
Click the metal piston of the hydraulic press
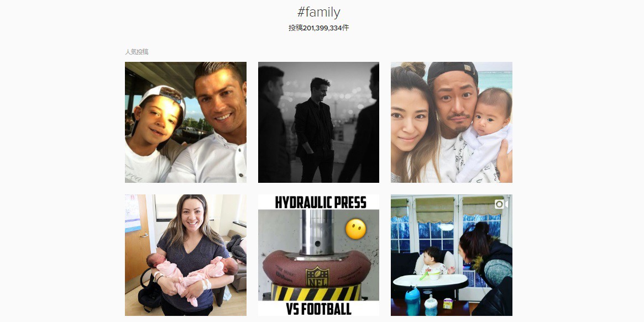pos(317,232)
